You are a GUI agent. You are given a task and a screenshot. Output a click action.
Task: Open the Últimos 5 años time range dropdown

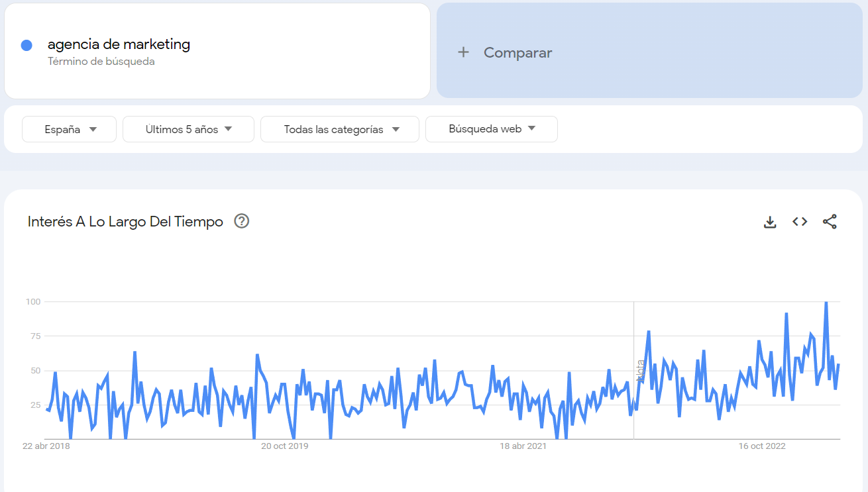pos(188,129)
